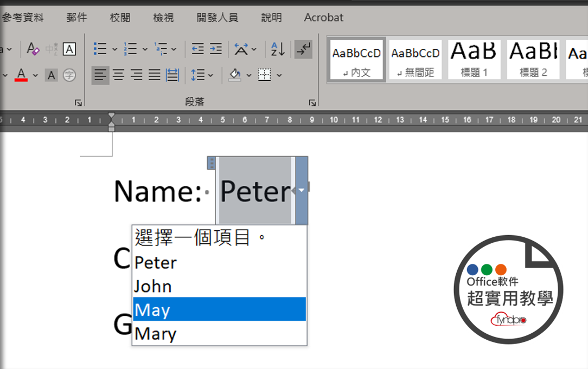
Task: Open the 參考資料 (References) tab
Action: (22, 17)
